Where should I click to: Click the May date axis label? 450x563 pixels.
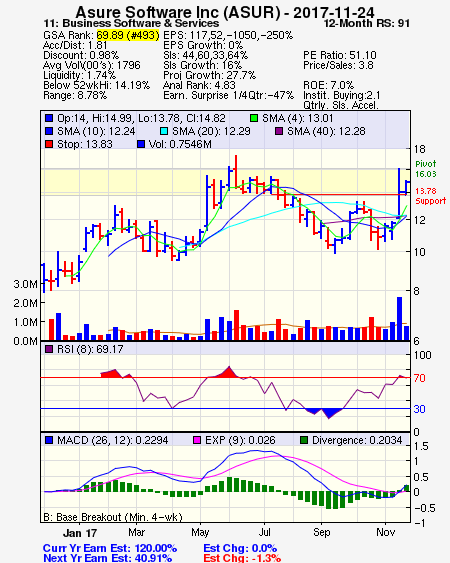(x=200, y=532)
